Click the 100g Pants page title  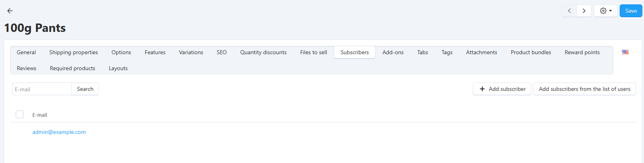pyautogui.click(x=35, y=28)
